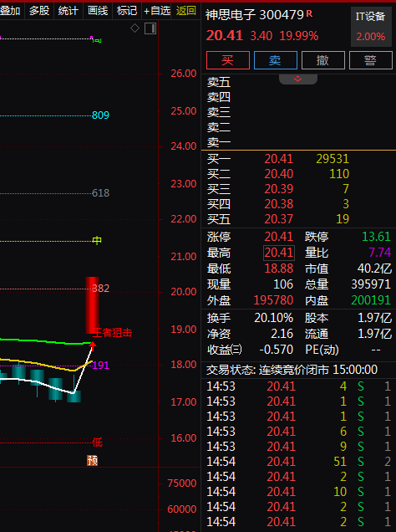Screen dimensions: 396x532
Task: Click the red 买 buy button
Action: coord(228,60)
